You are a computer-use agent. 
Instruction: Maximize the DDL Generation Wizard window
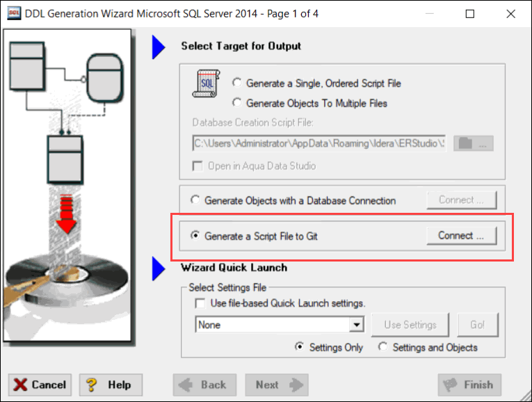click(x=470, y=14)
